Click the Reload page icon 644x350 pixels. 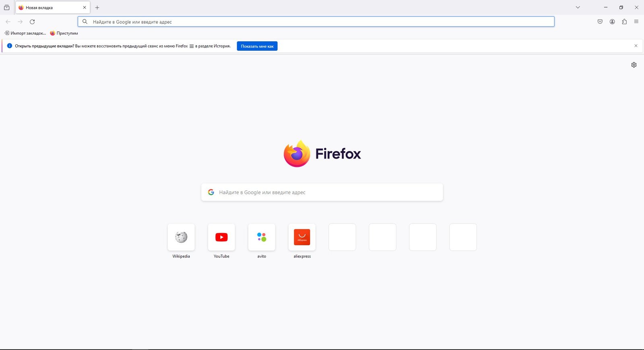pyautogui.click(x=32, y=22)
